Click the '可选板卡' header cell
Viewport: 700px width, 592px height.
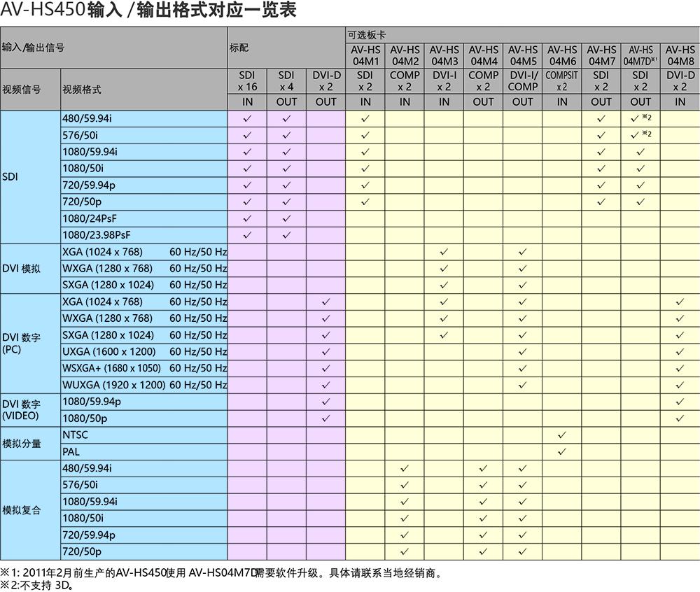pos(523,35)
